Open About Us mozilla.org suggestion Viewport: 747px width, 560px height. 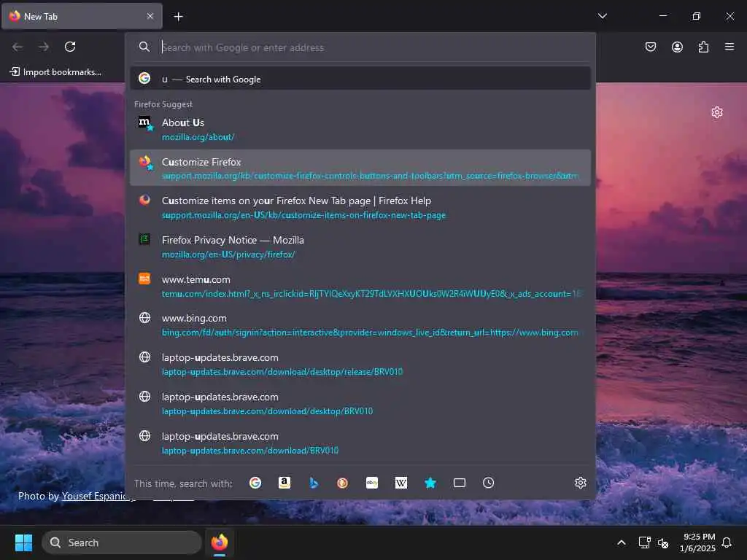(x=360, y=129)
